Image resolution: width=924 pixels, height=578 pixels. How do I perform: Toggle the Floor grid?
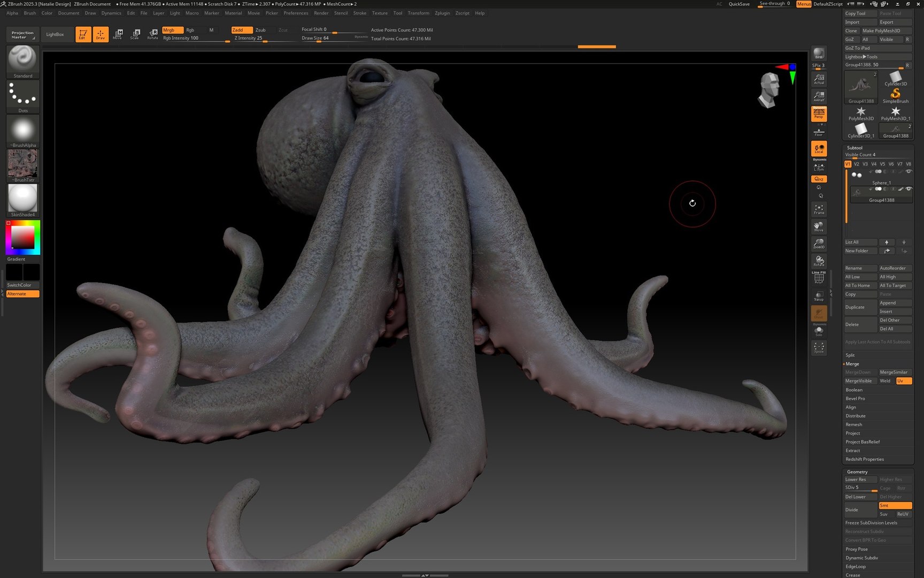pos(819,132)
